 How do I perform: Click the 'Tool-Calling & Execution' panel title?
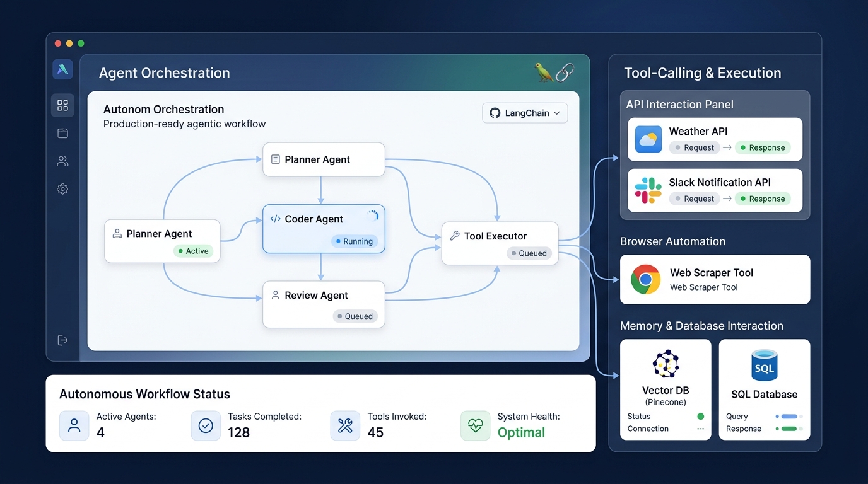[x=702, y=73]
